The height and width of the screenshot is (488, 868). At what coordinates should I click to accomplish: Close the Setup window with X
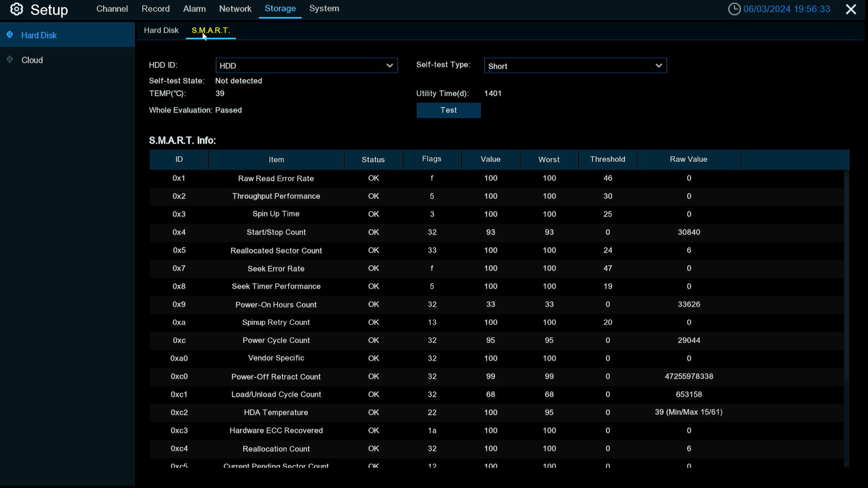pos(851,9)
